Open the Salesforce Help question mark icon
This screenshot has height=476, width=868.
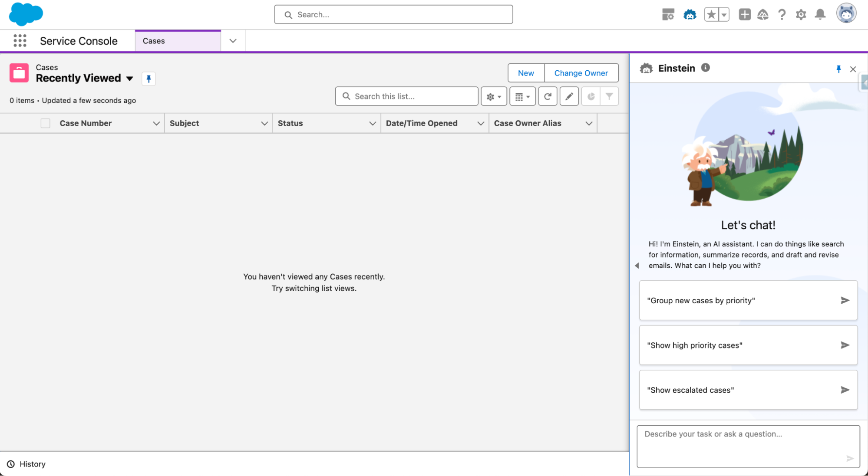coord(782,14)
